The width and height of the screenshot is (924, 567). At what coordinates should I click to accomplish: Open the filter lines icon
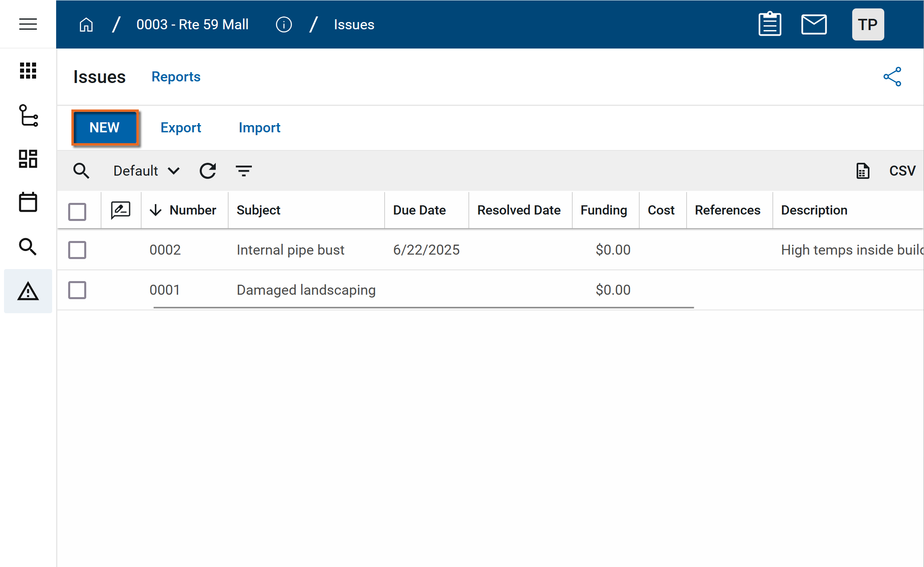[x=243, y=171]
